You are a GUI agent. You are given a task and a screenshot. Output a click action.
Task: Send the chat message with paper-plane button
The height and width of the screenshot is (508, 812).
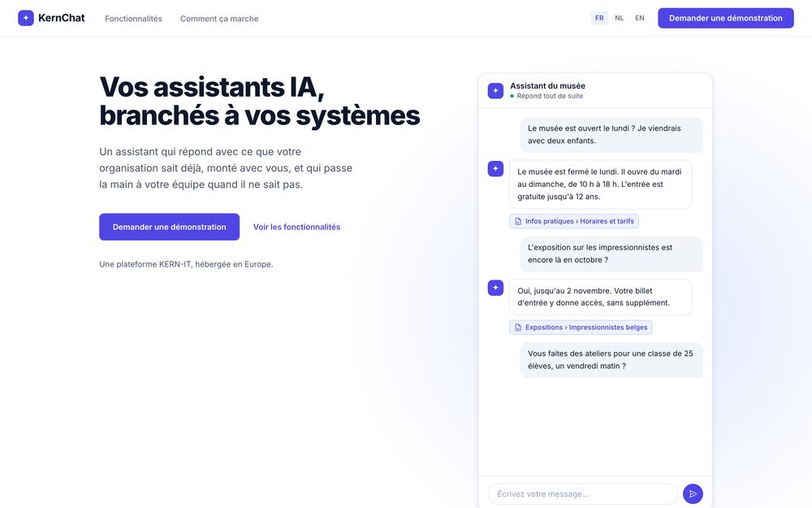693,494
